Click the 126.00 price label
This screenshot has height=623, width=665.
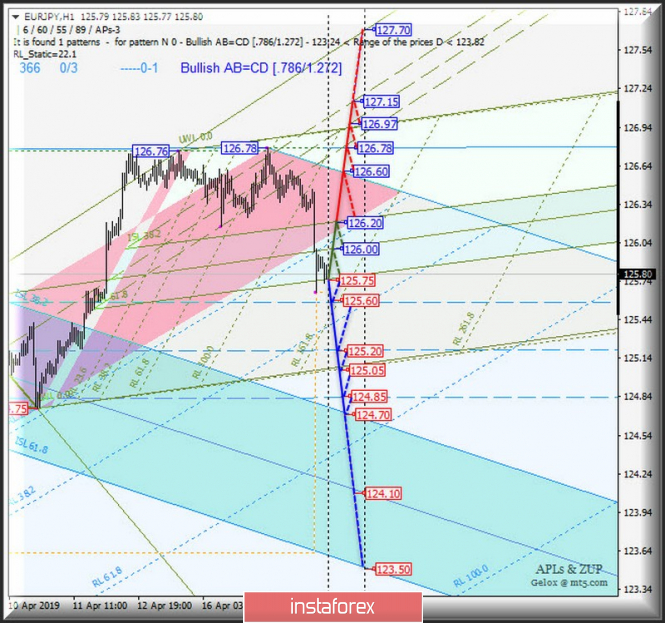[361, 249]
